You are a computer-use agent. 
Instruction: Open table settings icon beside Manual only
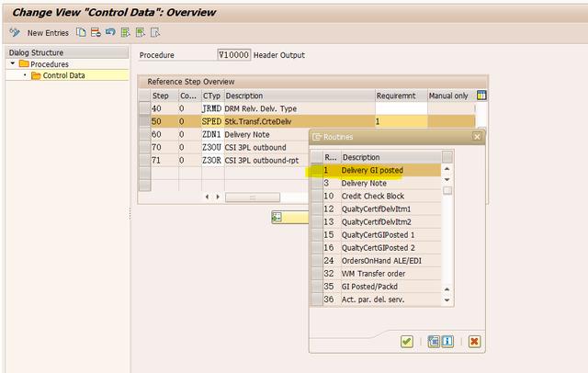click(481, 95)
